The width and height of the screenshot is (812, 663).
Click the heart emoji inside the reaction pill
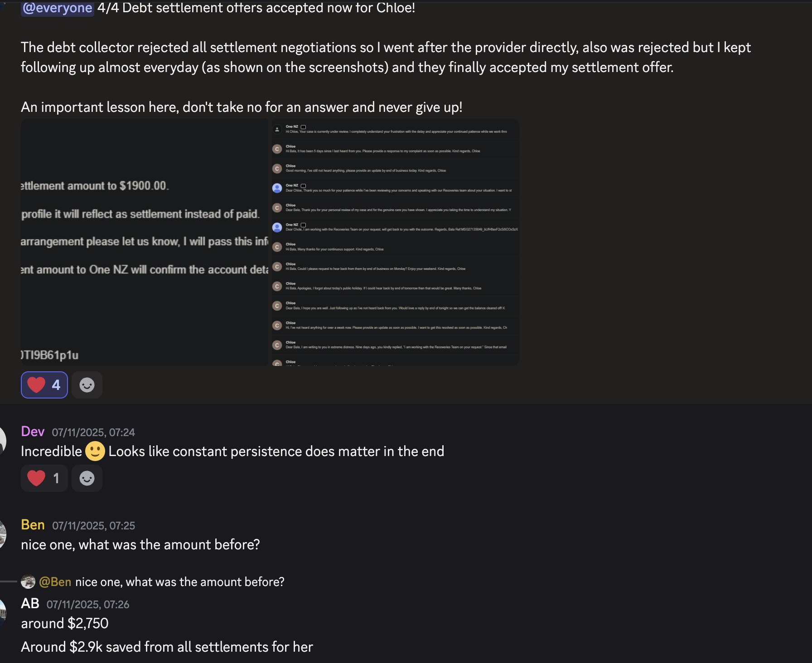click(36, 384)
